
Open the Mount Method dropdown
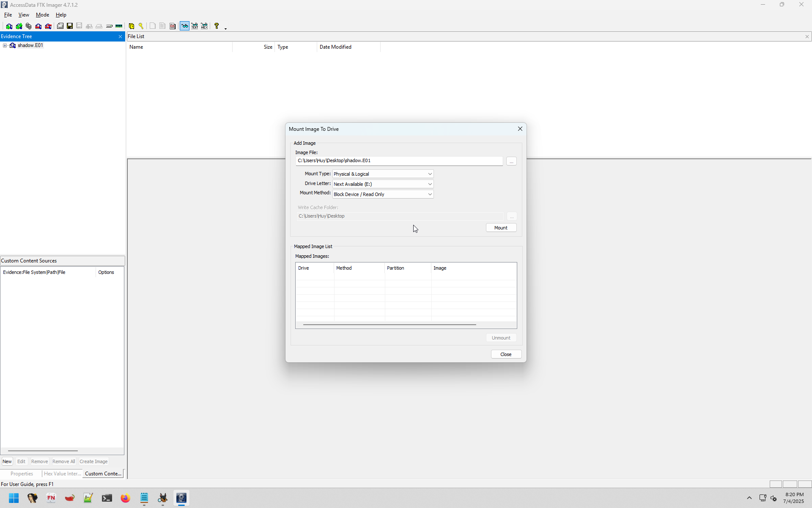coord(383,194)
